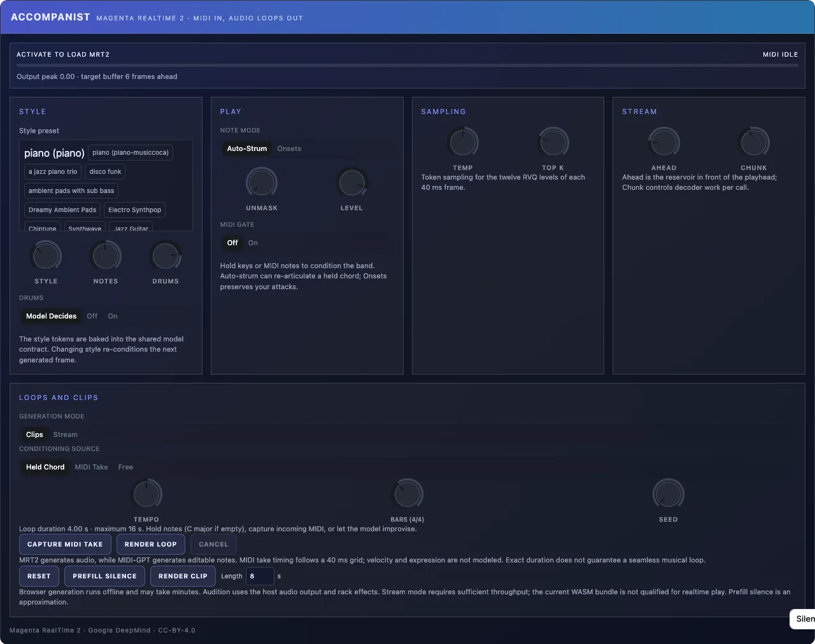
Task: Select Clips generation mode
Action: point(34,434)
